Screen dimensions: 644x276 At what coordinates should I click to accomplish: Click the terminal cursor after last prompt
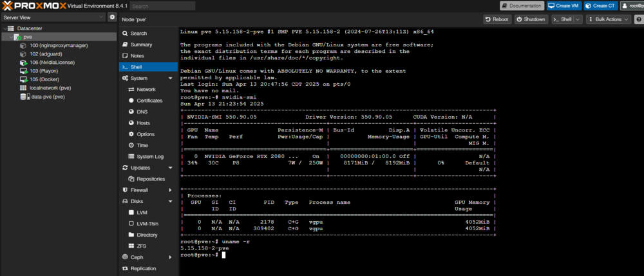223,255
